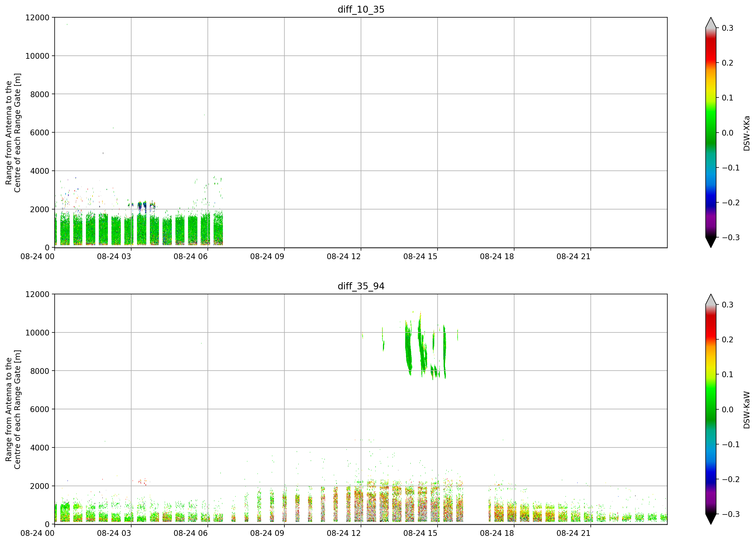Click the 0.0 tick on DSW-KaW colorbar

tap(728, 410)
